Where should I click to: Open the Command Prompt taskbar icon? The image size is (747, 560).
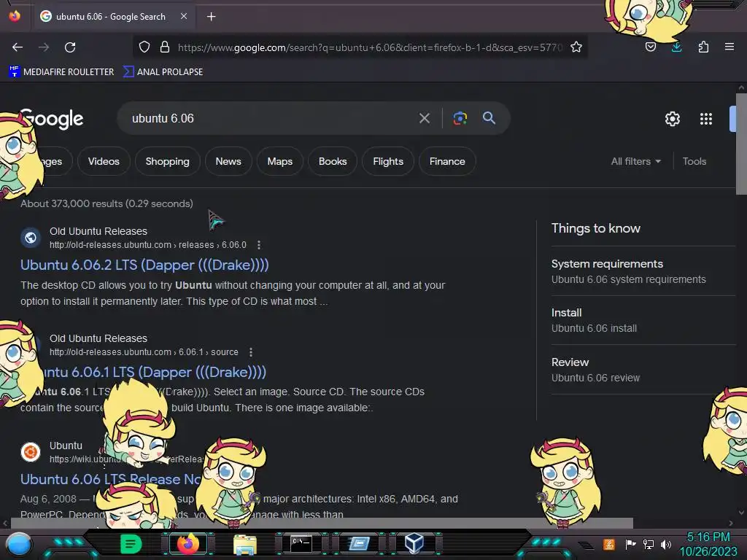point(301,544)
